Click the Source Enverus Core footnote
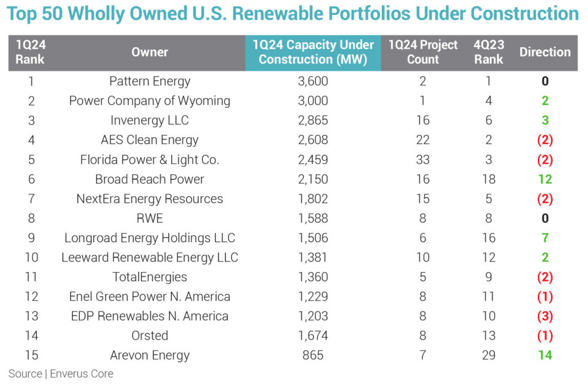 coord(61,374)
